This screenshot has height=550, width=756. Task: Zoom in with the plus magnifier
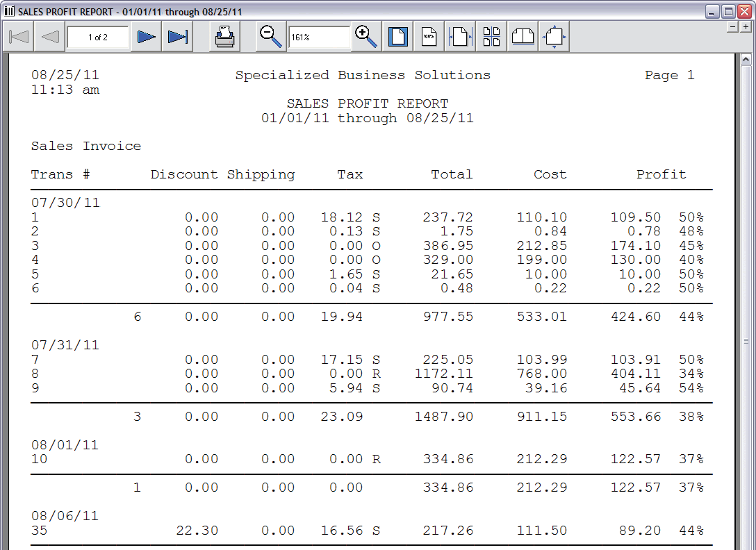365,37
